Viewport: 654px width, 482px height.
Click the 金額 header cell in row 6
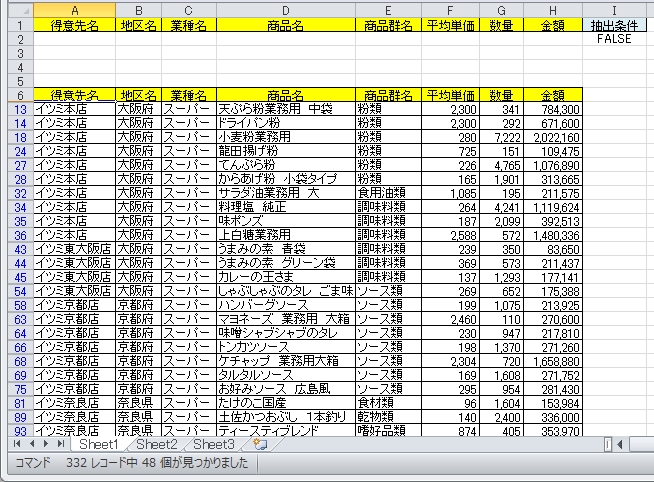click(x=553, y=95)
